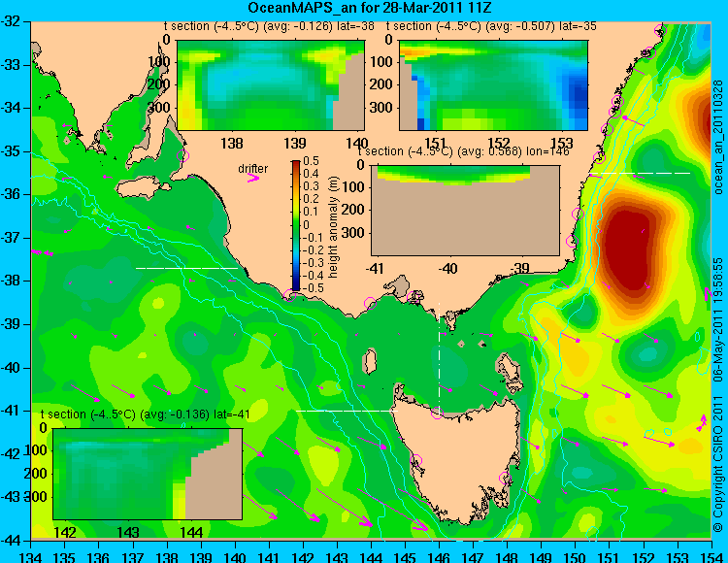Viewport: 728px width, 563px height.
Task: Click the 0 tick on the color bar
Action: (x=307, y=224)
